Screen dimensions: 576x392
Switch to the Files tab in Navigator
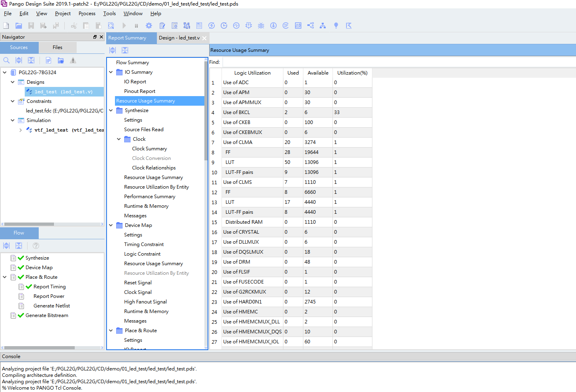pos(57,47)
